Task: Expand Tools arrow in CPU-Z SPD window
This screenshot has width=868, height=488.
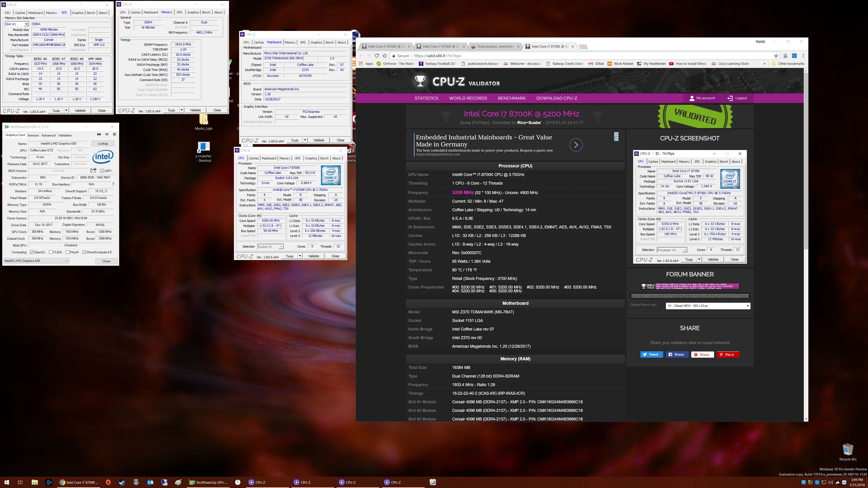Action: pyautogui.click(x=66, y=110)
